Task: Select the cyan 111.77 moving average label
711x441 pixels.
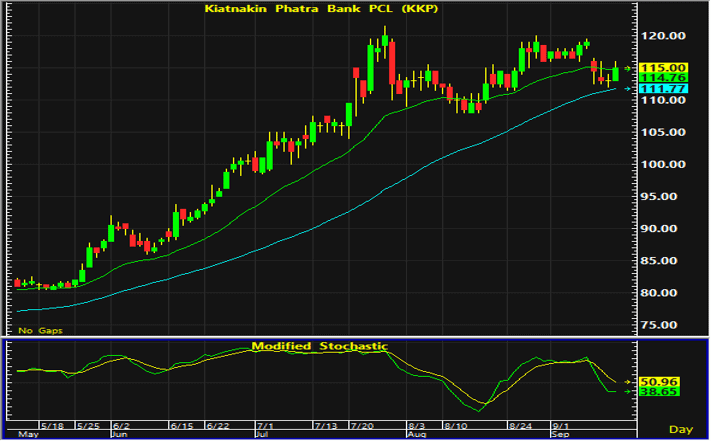Action: click(663, 89)
